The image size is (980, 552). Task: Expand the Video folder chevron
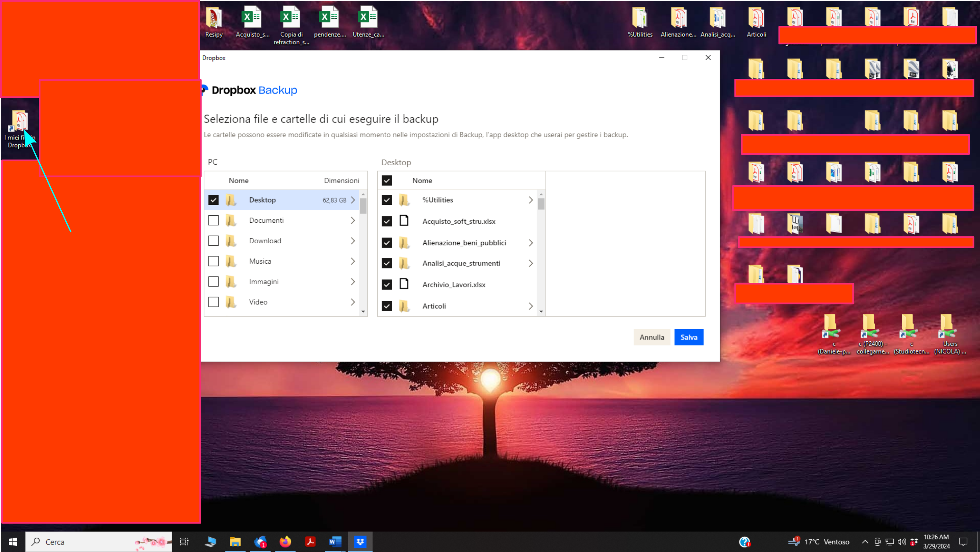pyautogui.click(x=353, y=302)
